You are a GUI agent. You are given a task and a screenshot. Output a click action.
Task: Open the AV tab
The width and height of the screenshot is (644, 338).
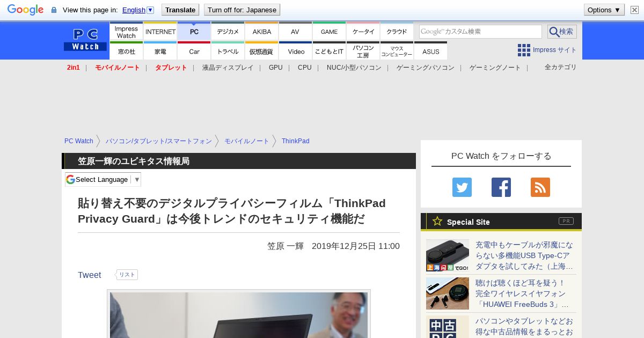coord(295,32)
